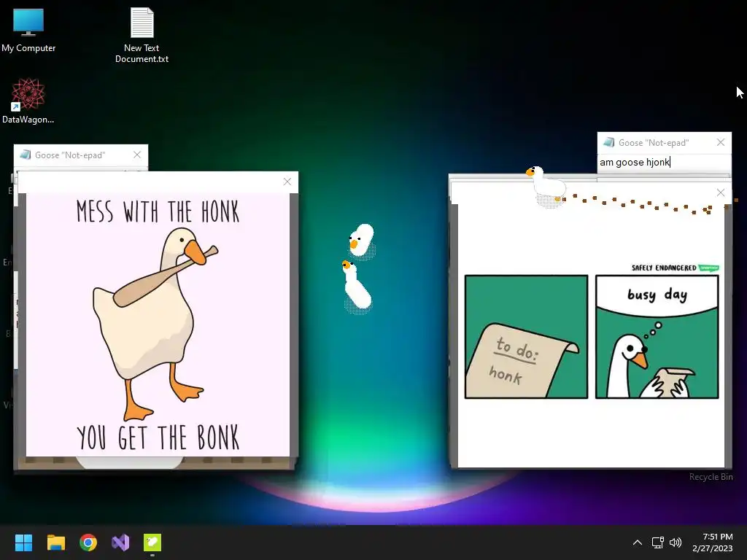747x560 pixels.
Task: Select the Recycle Bin desktop label
Action: click(711, 477)
